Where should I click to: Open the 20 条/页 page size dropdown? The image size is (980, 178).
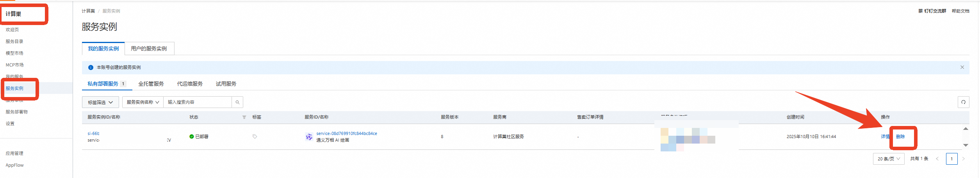[888, 159]
